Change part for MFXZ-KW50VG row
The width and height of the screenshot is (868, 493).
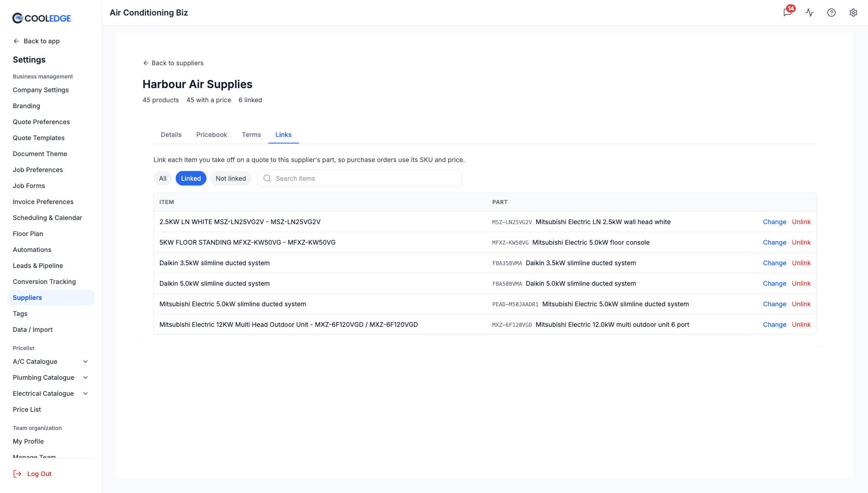click(x=774, y=242)
